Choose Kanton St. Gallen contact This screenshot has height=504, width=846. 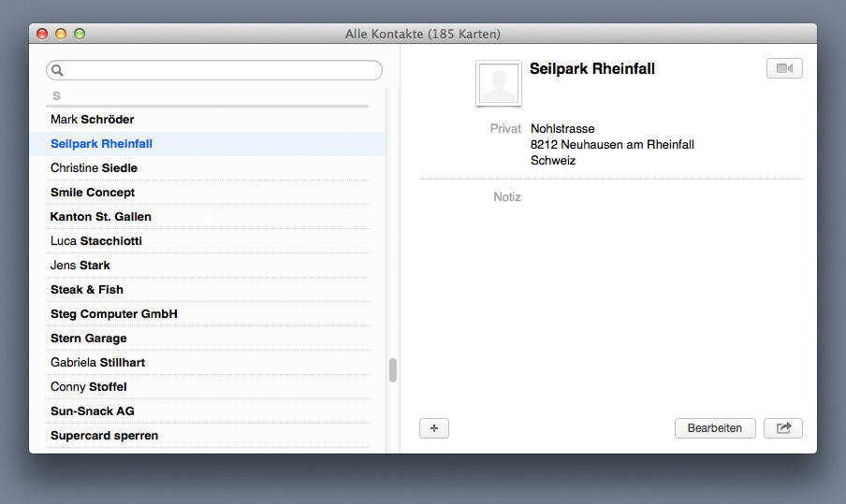click(x=208, y=216)
